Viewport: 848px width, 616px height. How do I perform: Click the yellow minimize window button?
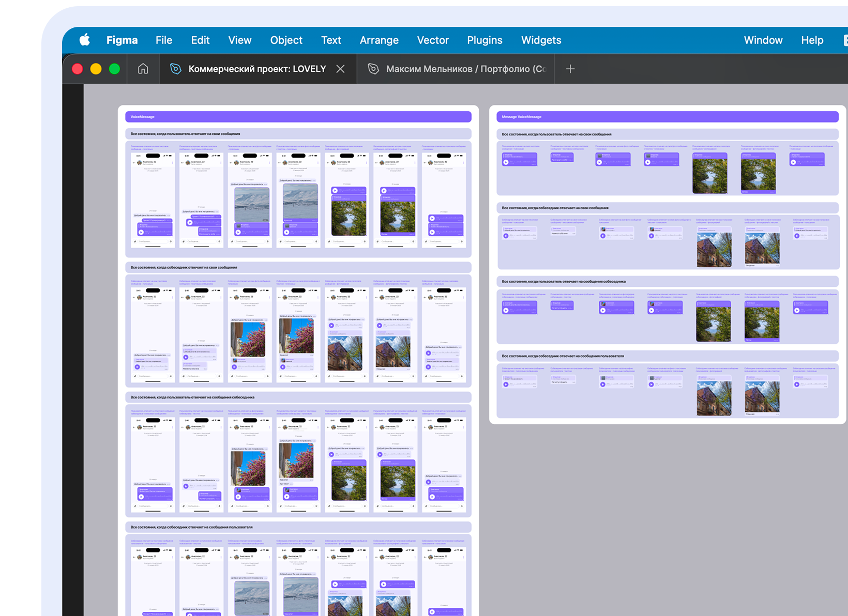coord(96,69)
